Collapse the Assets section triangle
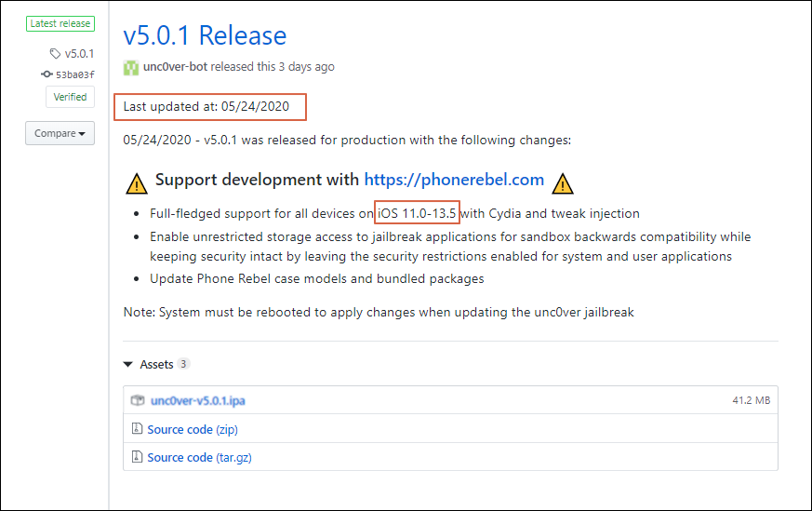812x511 pixels. 128,364
